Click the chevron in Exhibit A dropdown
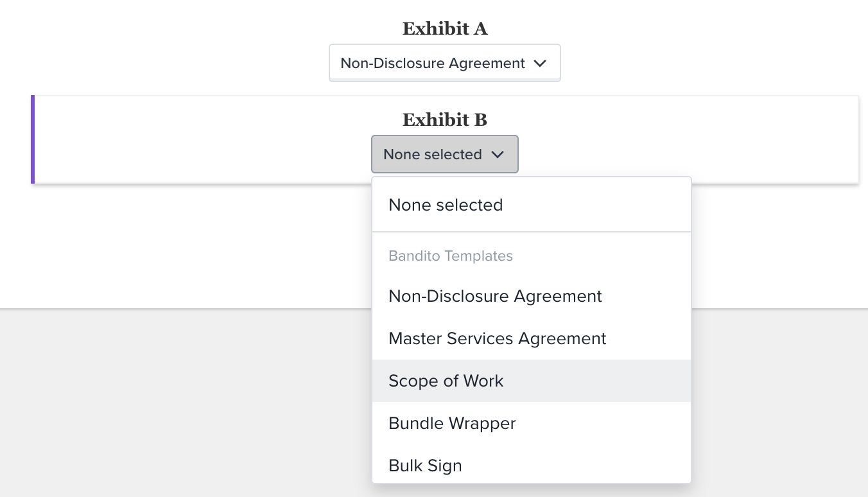Image resolution: width=868 pixels, height=497 pixels. (x=541, y=63)
